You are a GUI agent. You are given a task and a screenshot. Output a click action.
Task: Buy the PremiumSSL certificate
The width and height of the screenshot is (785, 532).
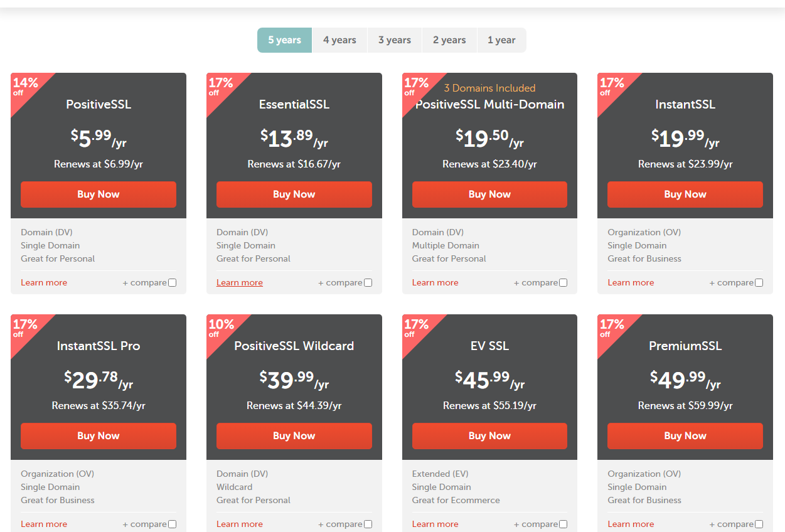point(685,436)
